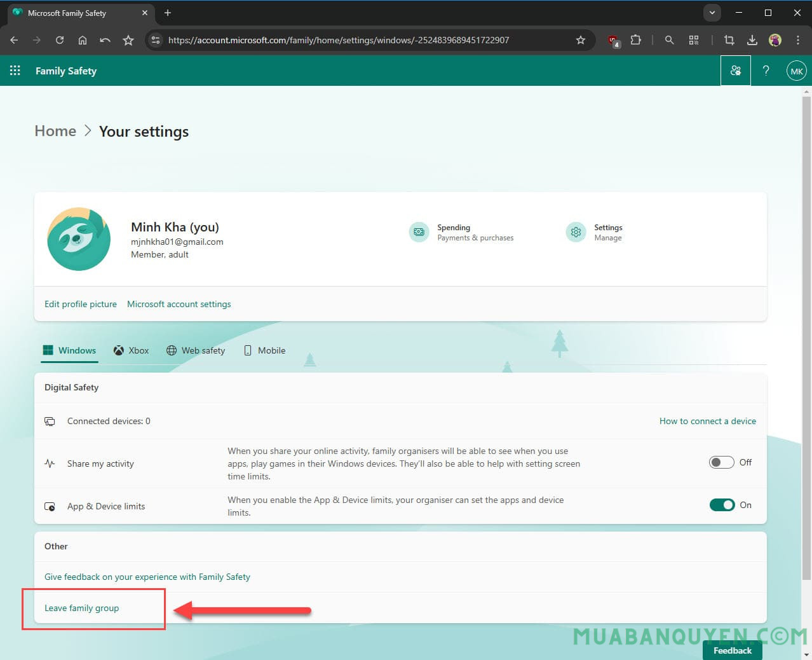
Task: Turn off App & Device limits toggle
Action: 722,505
